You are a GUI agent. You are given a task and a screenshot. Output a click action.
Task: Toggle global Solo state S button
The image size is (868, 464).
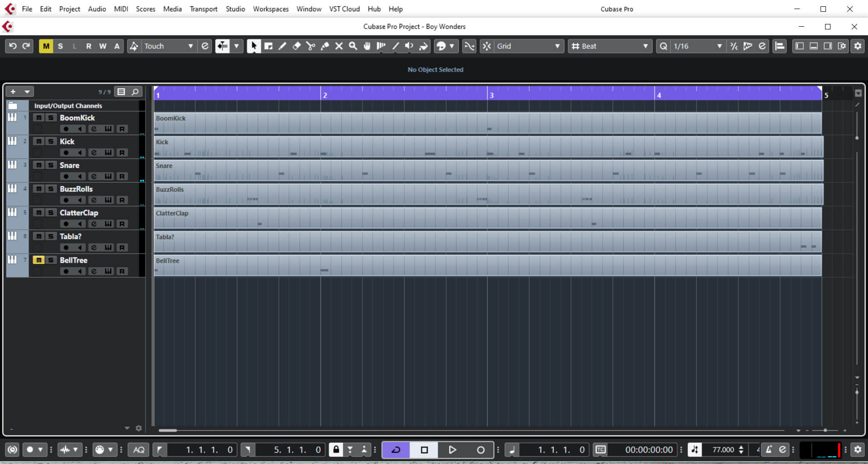[x=60, y=46]
